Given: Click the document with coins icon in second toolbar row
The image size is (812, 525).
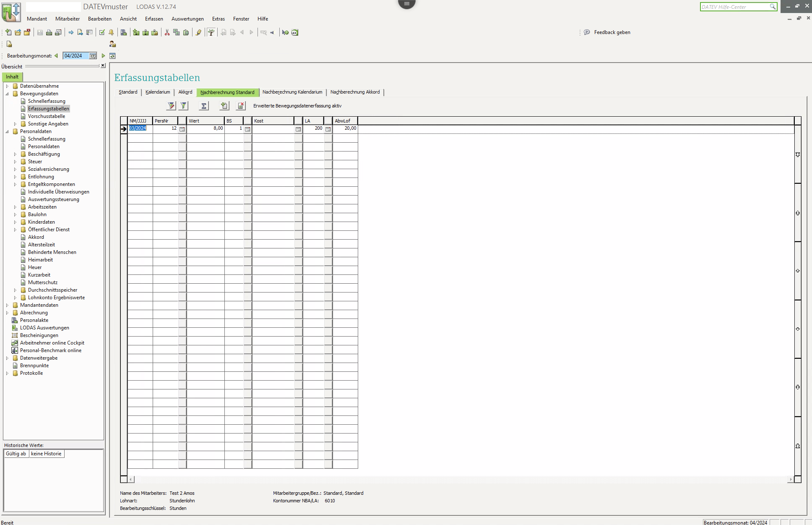Looking at the screenshot, I should pos(9,44).
